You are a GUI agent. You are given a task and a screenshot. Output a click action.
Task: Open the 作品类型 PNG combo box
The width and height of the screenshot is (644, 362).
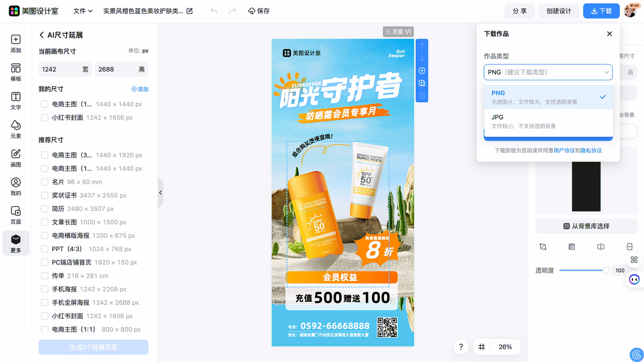(548, 72)
